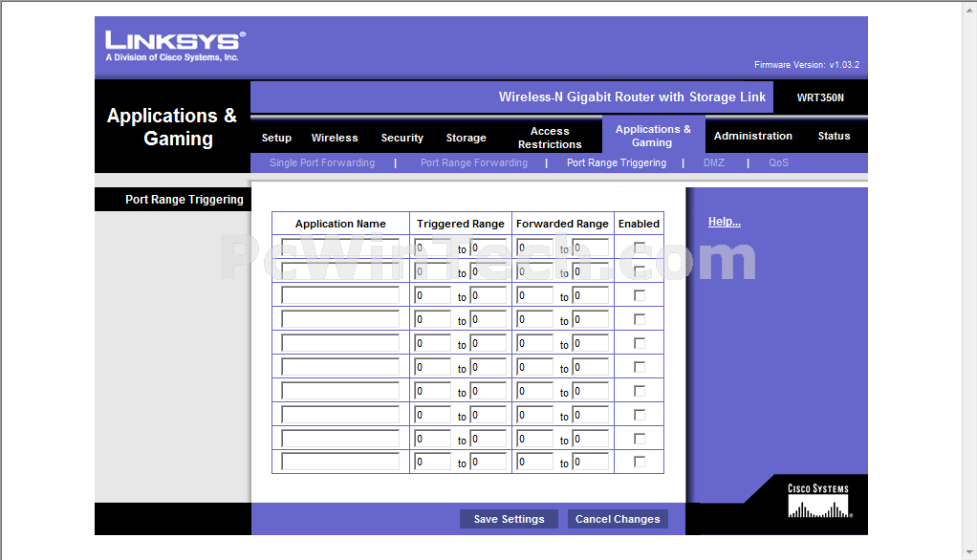The image size is (977, 560).
Task: Open the Security tab
Action: click(402, 138)
